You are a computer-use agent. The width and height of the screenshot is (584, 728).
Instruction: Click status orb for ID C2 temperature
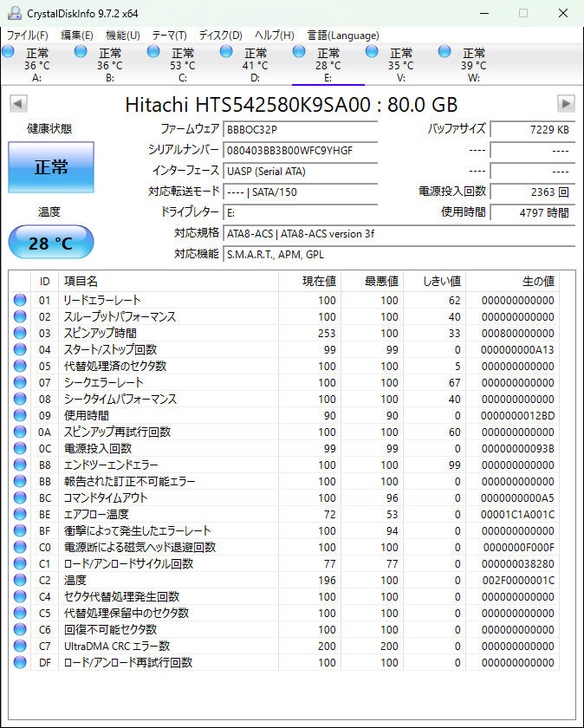(x=20, y=580)
